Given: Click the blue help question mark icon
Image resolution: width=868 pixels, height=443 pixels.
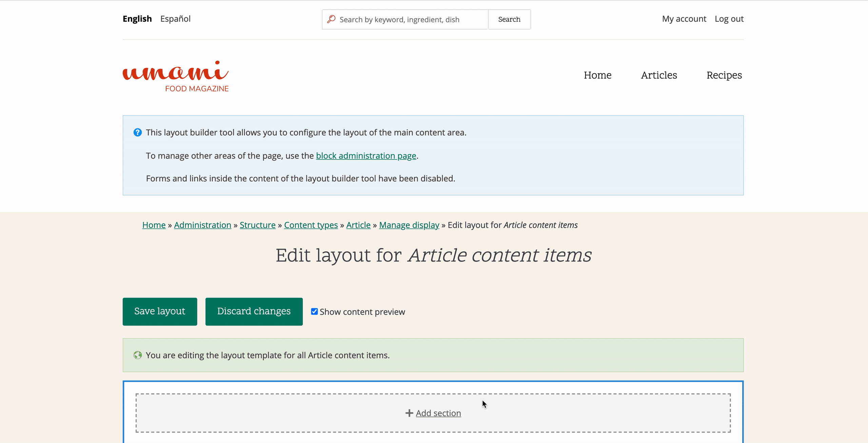Looking at the screenshot, I should point(137,132).
